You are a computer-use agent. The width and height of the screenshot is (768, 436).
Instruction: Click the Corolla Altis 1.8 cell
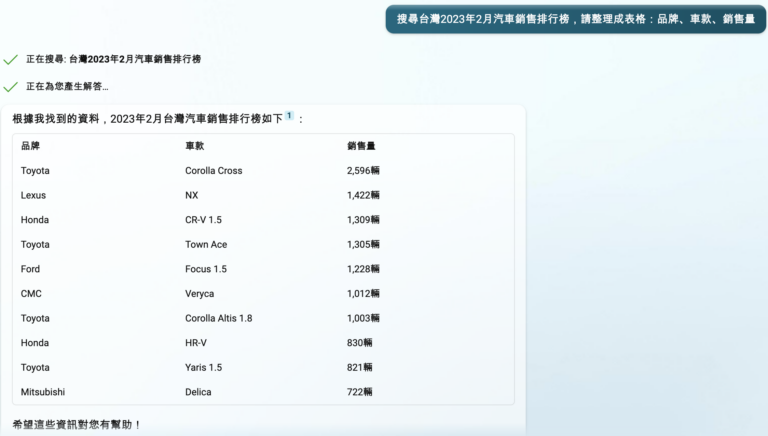tap(218, 318)
